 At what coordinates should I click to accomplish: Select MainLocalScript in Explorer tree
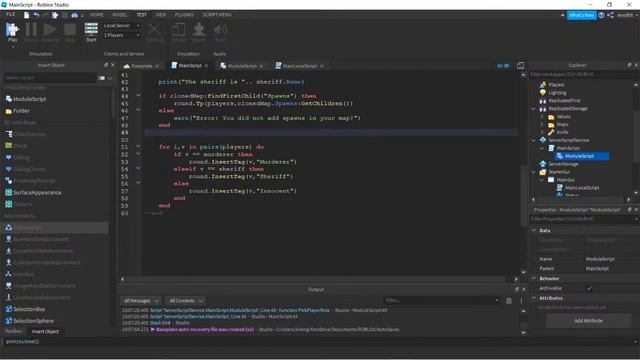pyautogui.click(x=582, y=188)
